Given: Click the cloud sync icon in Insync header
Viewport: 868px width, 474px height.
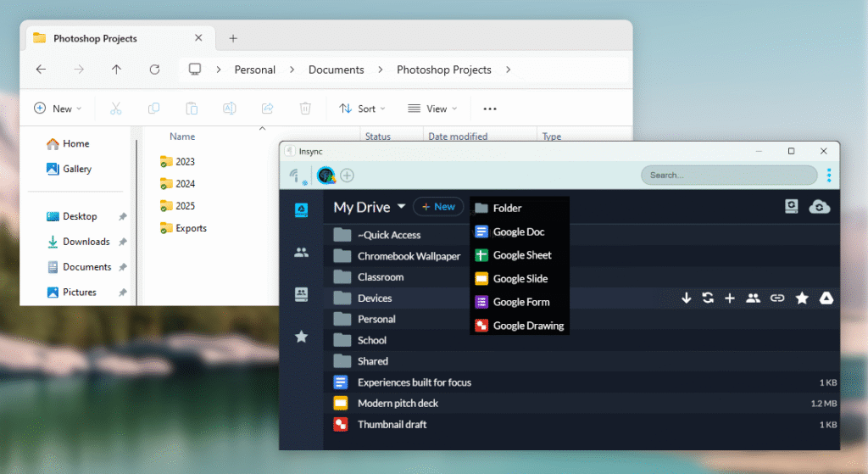Looking at the screenshot, I should (820, 207).
